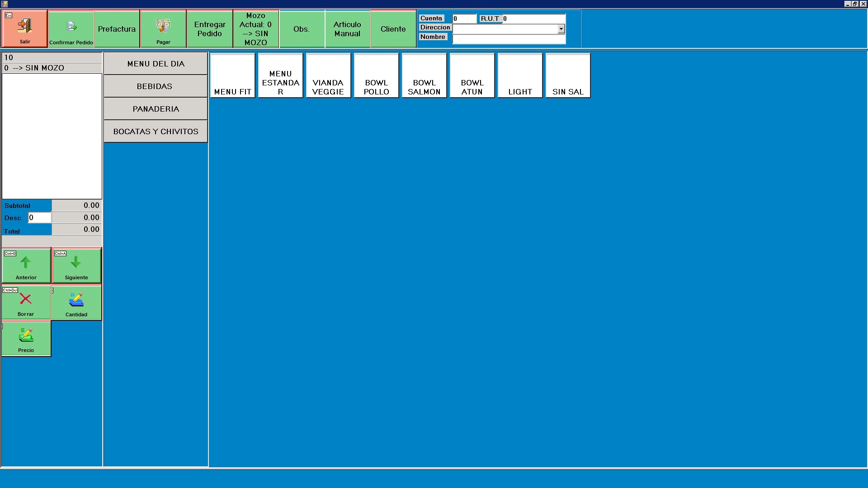Open the Pagar payment icon
This screenshot has height=488, width=868.
pos(163,26)
